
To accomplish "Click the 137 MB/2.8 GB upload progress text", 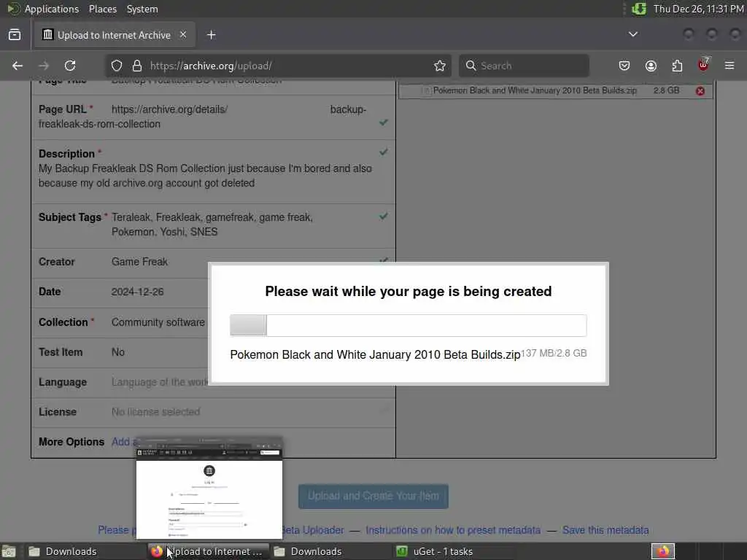I will click(x=554, y=354).
